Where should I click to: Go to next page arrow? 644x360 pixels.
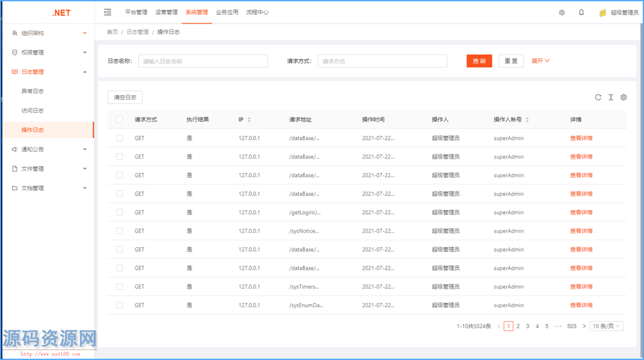coord(584,326)
